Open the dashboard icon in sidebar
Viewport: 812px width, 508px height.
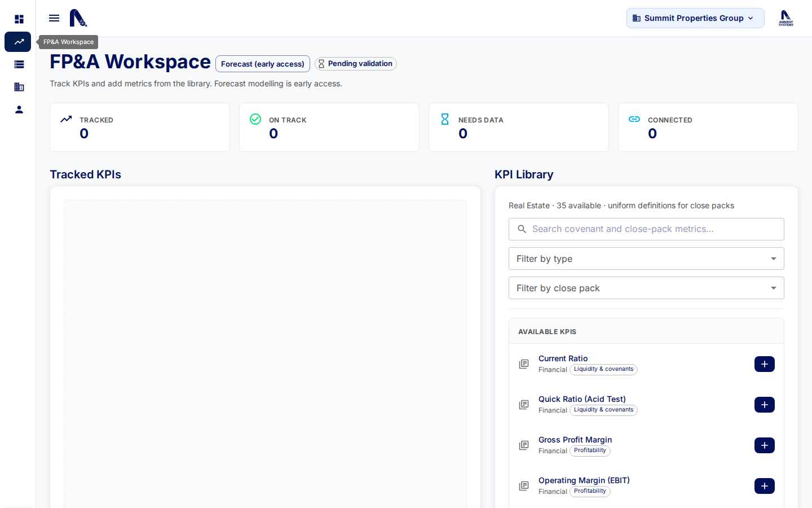tap(19, 19)
